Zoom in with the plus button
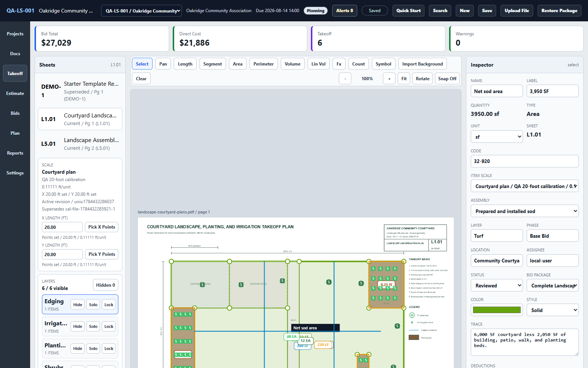 [389, 79]
